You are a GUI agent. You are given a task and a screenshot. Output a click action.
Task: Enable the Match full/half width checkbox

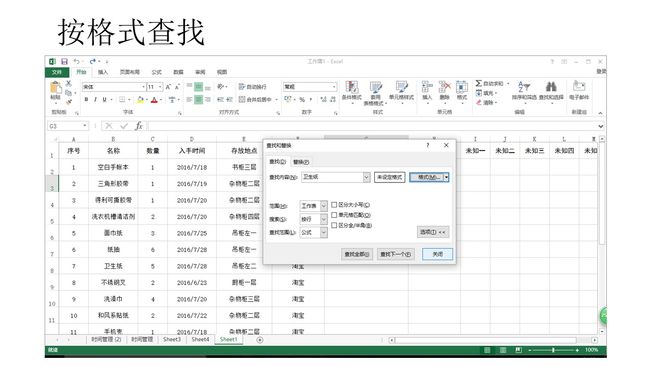coord(334,225)
